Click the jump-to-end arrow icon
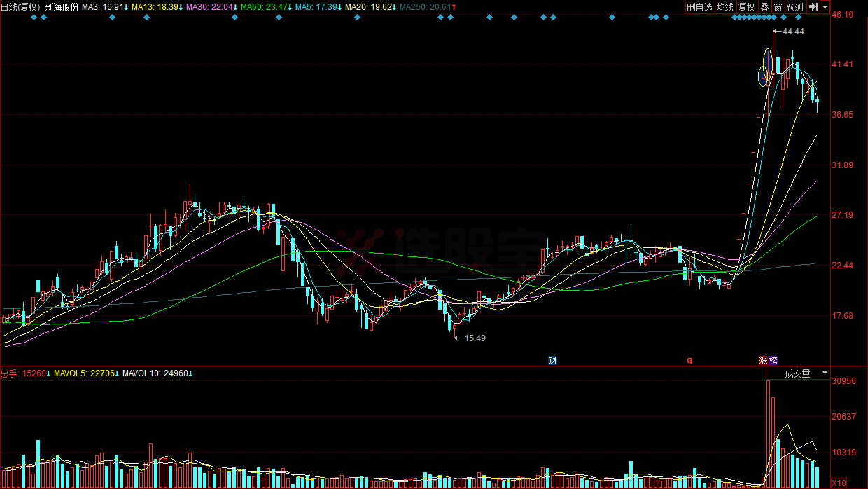The height and width of the screenshot is (489, 868). pyautogui.click(x=813, y=7)
